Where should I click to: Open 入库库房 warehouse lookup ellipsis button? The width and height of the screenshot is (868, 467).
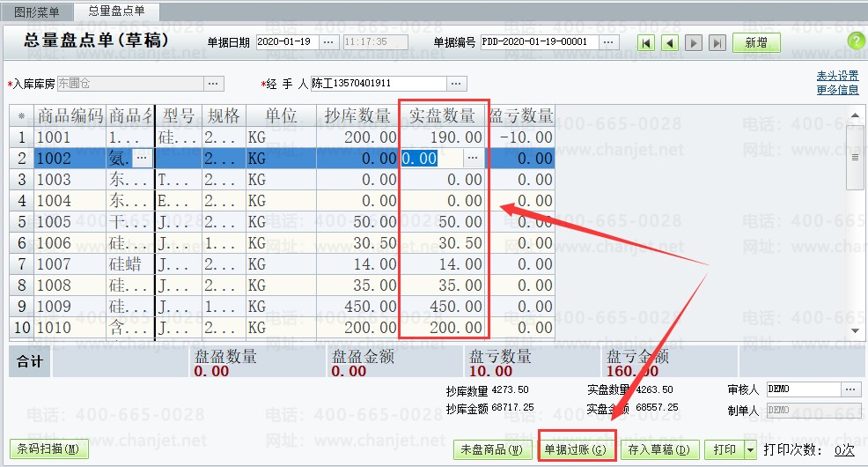pyautogui.click(x=214, y=84)
